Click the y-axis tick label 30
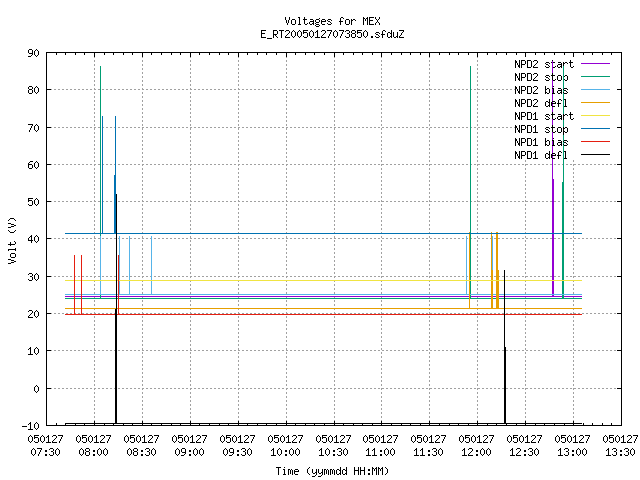 [x=33, y=277]
